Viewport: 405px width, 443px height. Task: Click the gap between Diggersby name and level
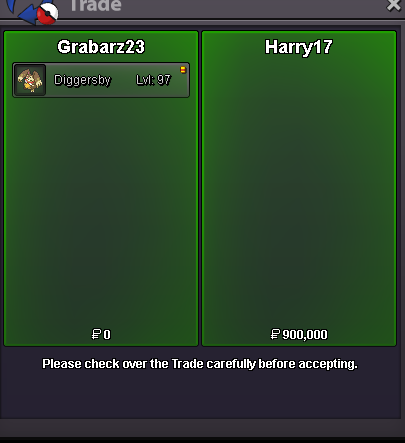123,80
